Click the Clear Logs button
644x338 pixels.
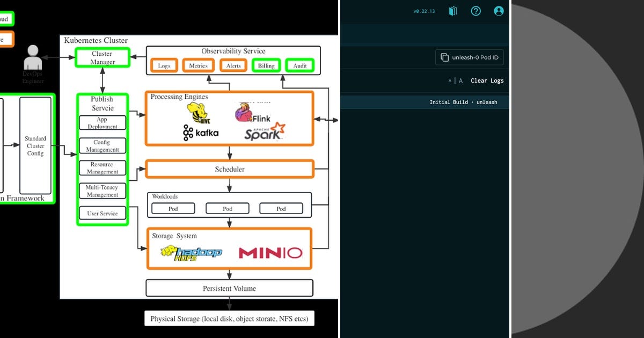[x=487, y=80]
